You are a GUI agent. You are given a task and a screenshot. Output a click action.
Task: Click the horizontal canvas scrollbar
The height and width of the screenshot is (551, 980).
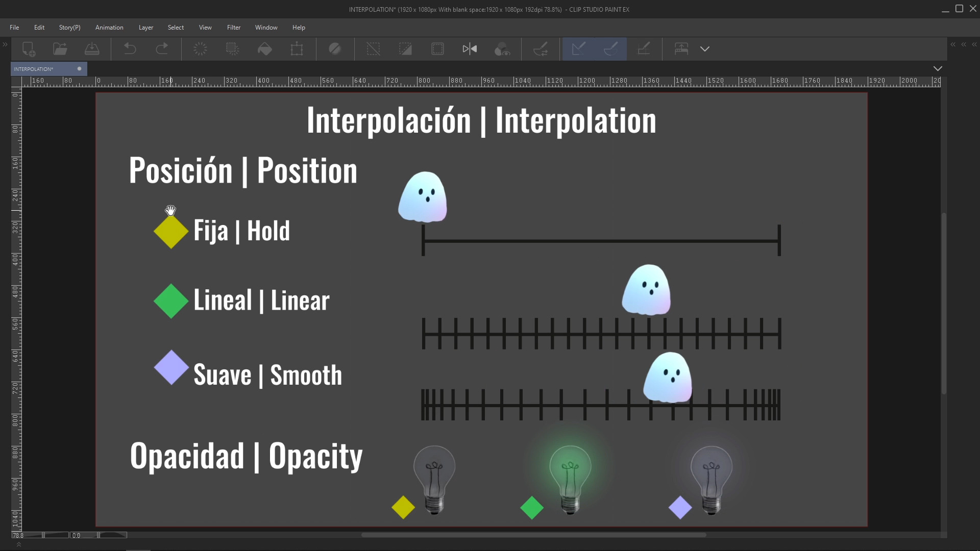click(x=533, y=535)
